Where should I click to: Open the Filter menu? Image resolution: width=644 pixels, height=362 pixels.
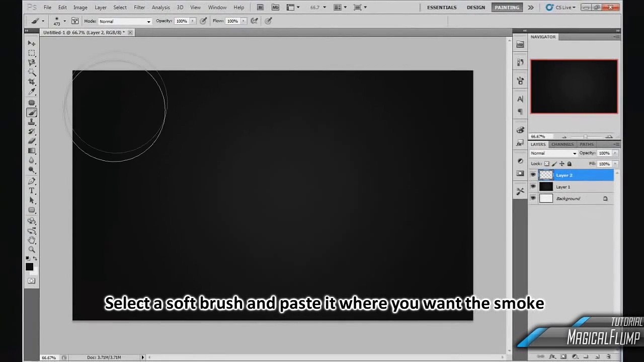pos(139,7)
